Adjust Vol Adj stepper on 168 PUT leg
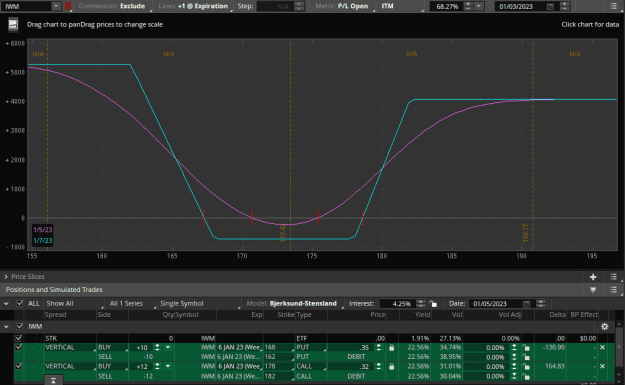 514,348
